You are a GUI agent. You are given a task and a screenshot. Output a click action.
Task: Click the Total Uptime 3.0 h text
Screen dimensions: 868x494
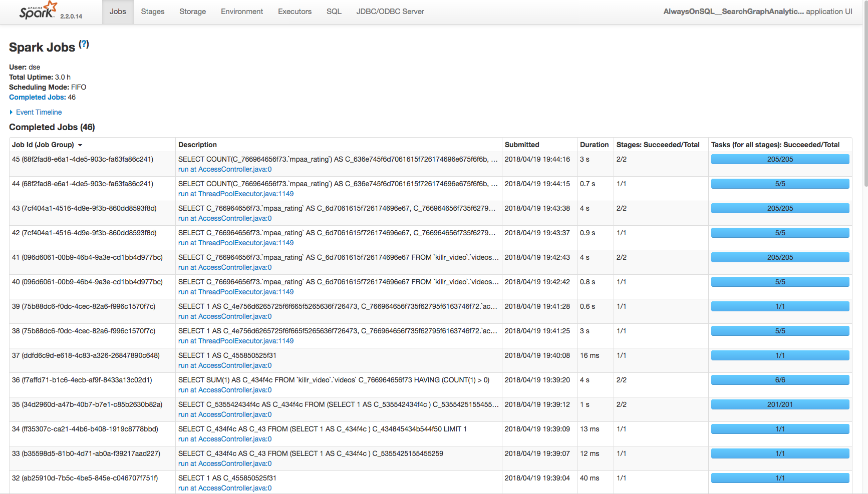[x=40, y=77]
